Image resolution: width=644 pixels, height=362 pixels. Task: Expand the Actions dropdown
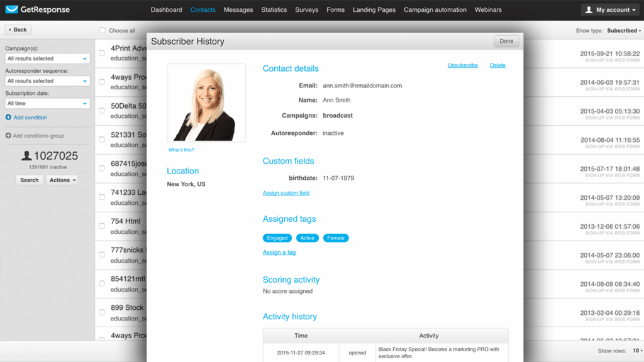point(61,180)
